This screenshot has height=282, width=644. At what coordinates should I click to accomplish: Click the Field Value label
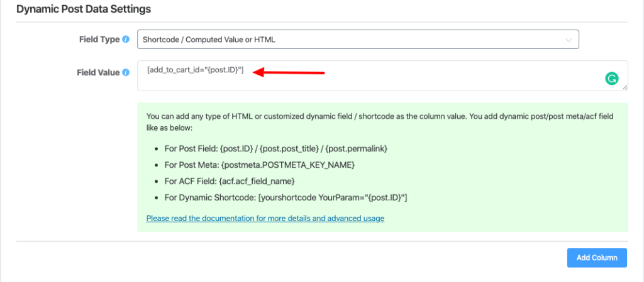coord(97,72)
